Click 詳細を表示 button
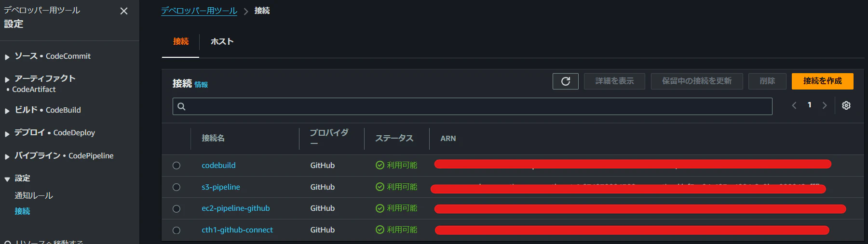The image size is (868, 244). (x=614, y=81)
